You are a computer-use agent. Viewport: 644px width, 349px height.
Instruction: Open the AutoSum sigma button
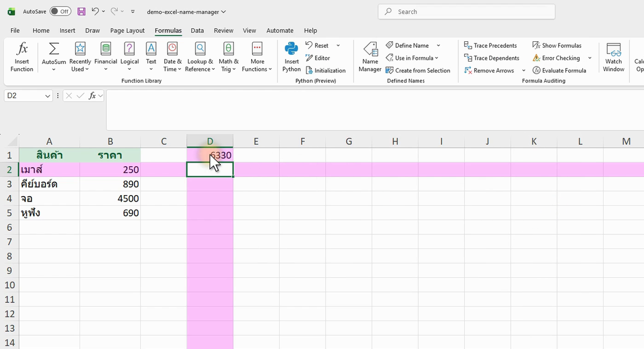tap(54, 58)
